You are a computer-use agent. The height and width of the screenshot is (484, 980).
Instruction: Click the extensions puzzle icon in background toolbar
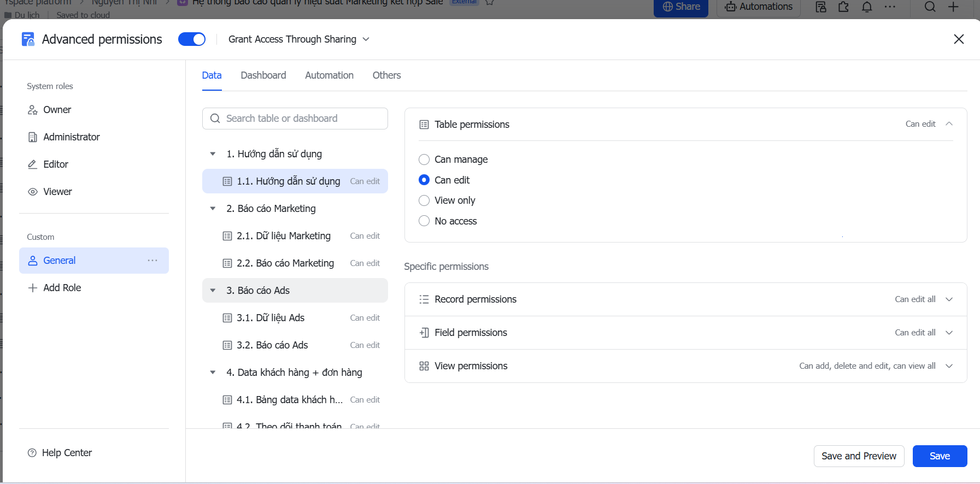(x=843, y=7)
